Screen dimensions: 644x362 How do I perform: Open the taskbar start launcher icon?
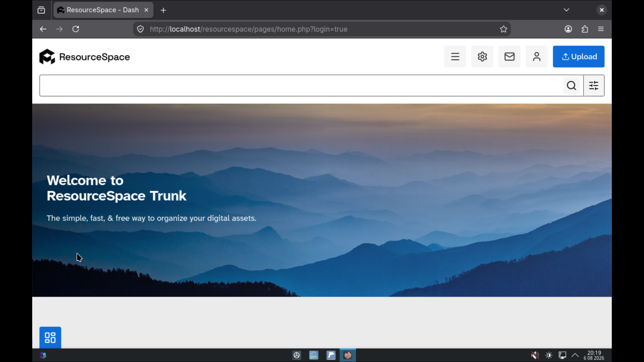pyautogui.click(x=43, y=355)
